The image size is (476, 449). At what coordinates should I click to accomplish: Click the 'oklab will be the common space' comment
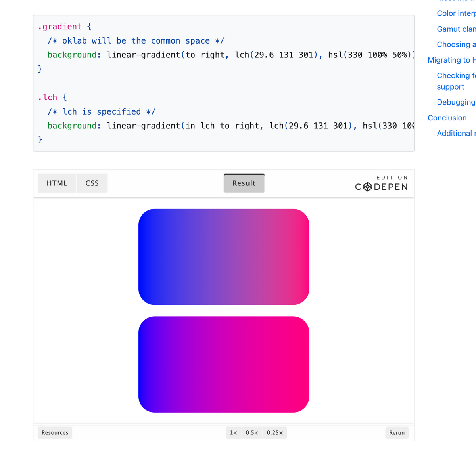tap(136, 41)
